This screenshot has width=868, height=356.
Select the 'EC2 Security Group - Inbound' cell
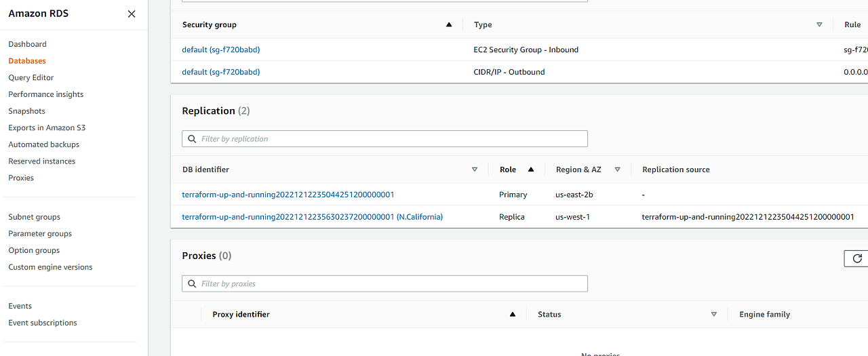coord(526,50)
